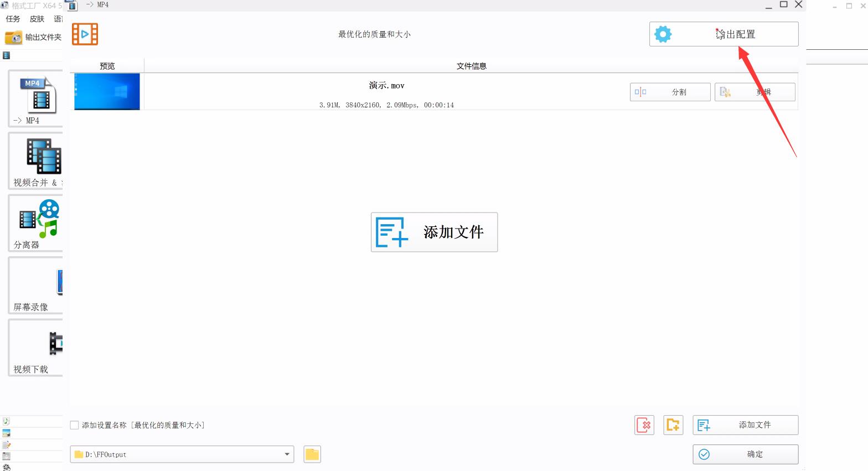Close the background Format Factory main window
Viewport: 868px width, 471px height.
click(x=863, y=6)
